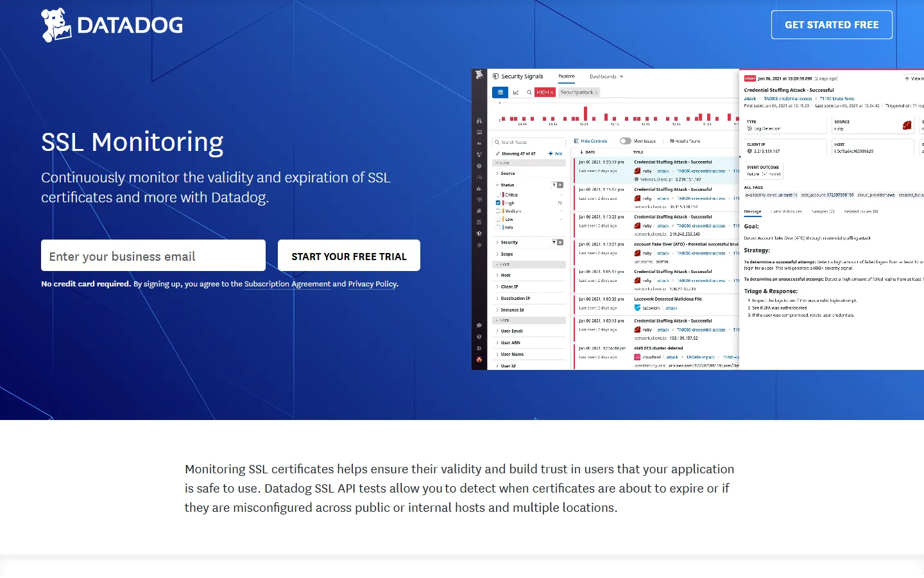Switch to the Samples (2) tab

click(x=823, y=211)
